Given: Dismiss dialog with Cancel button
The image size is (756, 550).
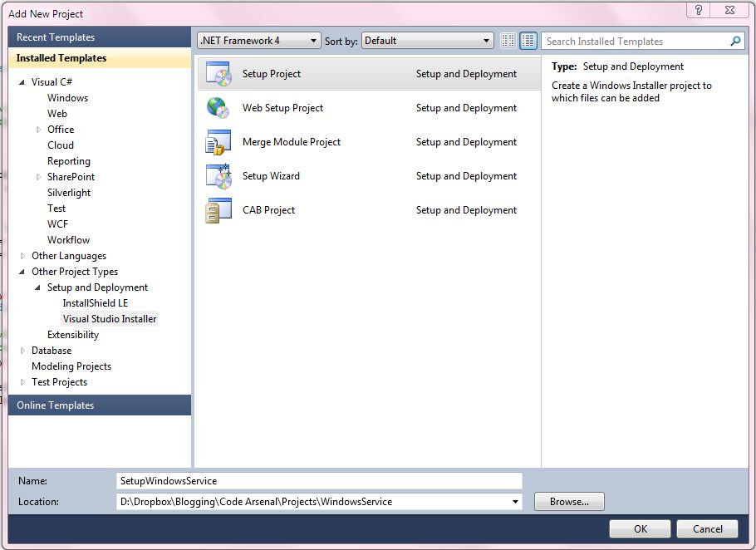Looking at the screenshot, I should pos(707,528).
